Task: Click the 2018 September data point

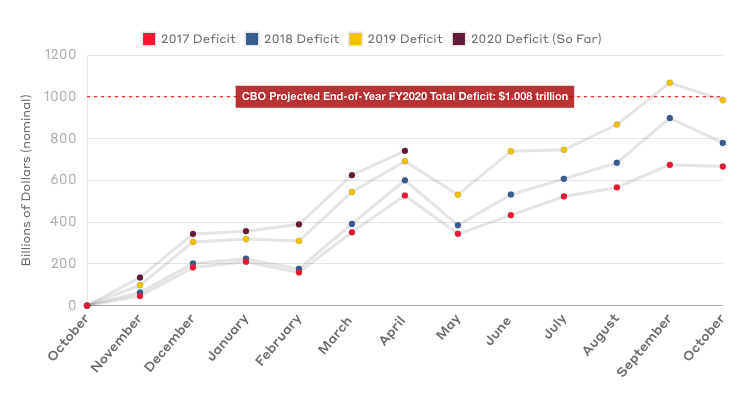Action: click(x=670, y=118)
